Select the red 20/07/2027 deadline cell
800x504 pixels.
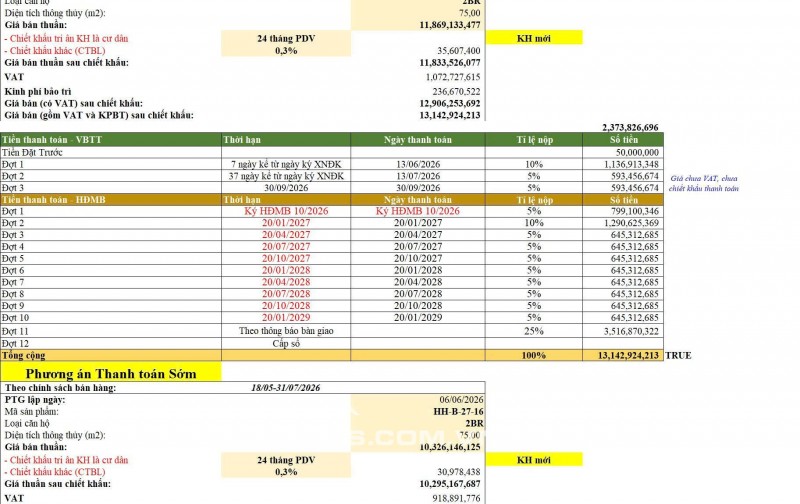click(286, 246)
